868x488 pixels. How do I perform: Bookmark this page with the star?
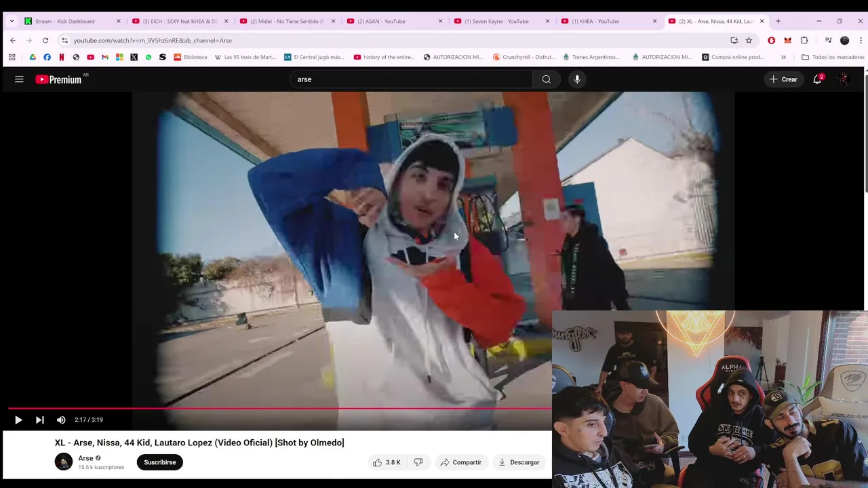pos(749,41)
